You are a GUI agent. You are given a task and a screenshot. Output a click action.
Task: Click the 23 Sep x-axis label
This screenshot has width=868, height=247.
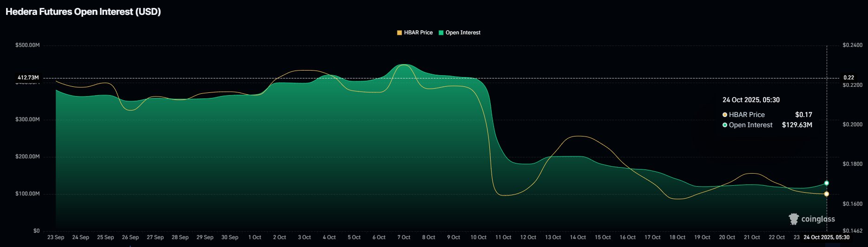click(56, 237)
